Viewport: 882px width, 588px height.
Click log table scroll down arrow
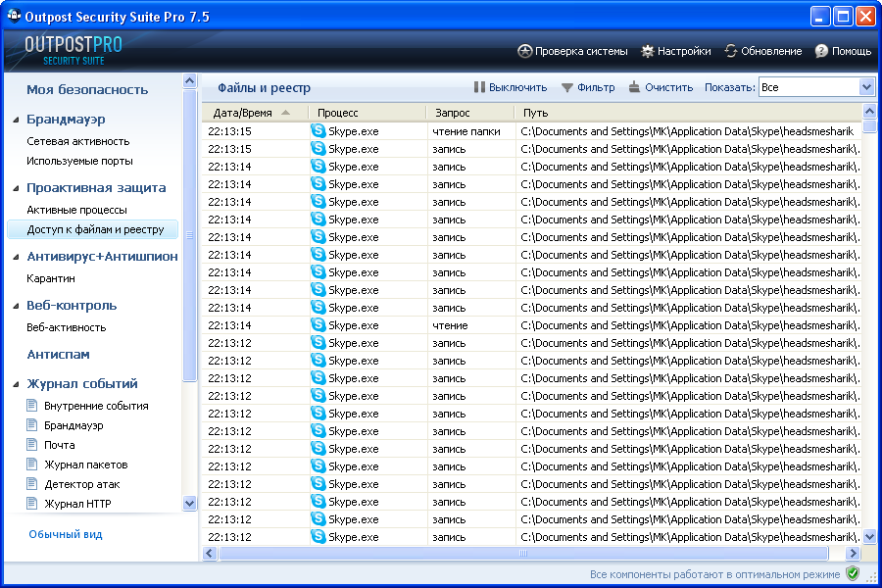(869, 537)
